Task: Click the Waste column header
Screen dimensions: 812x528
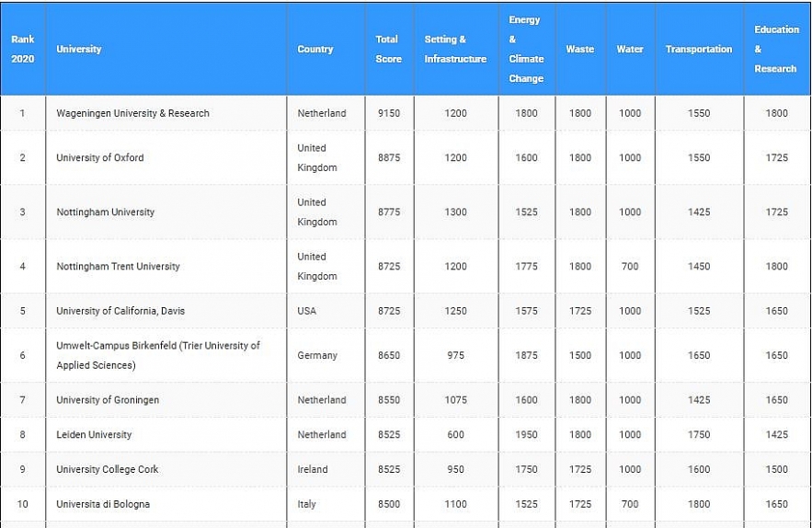Action: tap(580, 50)
